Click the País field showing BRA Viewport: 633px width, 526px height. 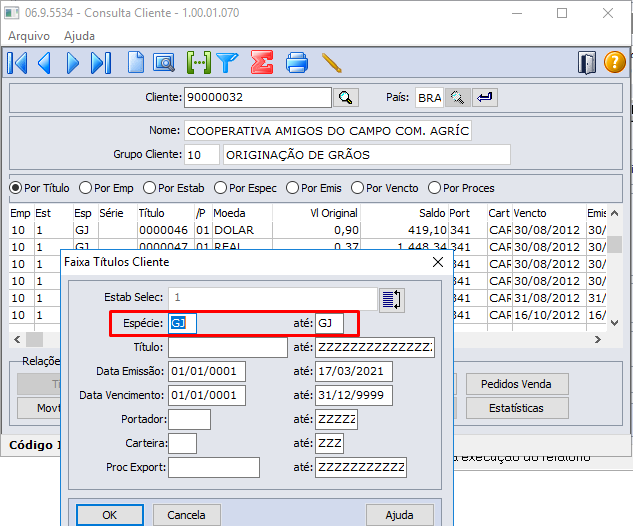(429, 98)
